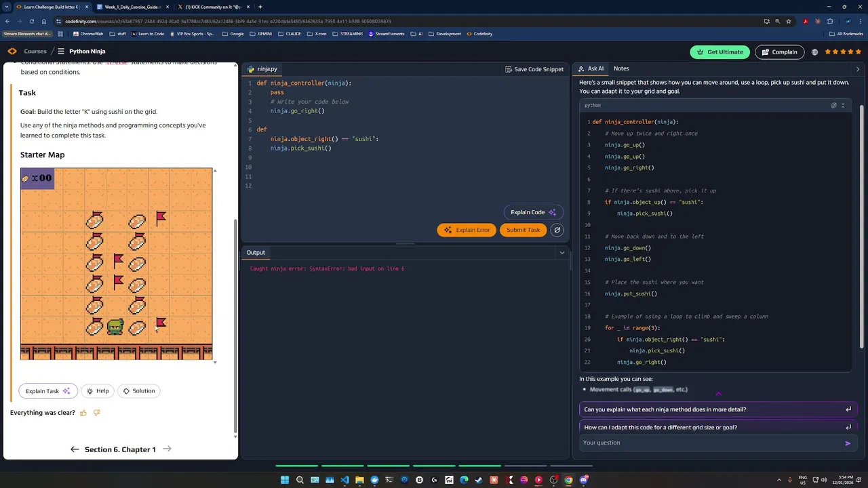Open a new browser tab
Screen dimensions: 868x488
click(260, 7)
